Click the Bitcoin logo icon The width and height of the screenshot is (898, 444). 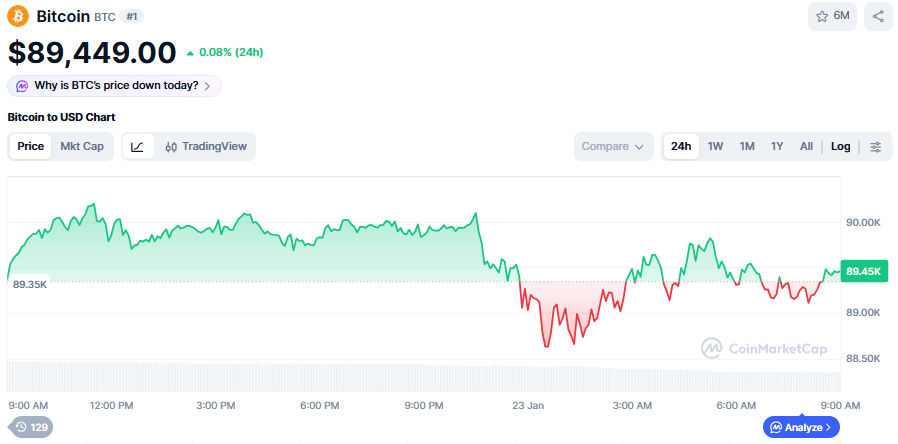point(18,16)
